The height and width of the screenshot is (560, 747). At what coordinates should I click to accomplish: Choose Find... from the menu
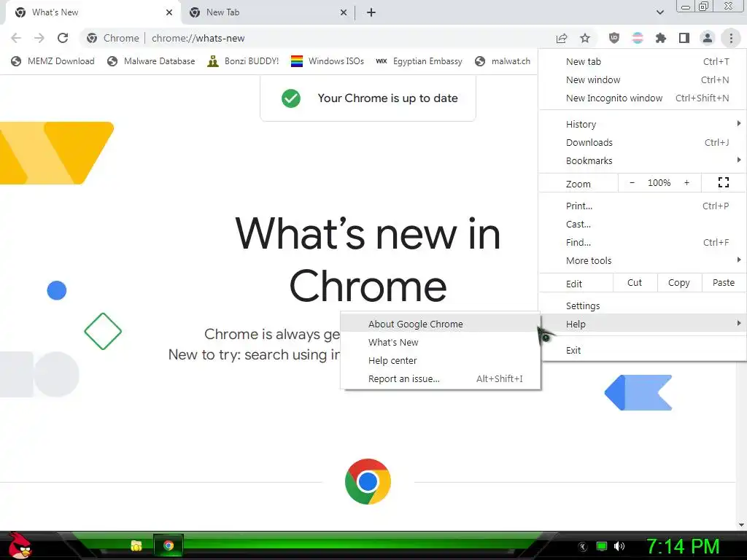tap(643, 242)
